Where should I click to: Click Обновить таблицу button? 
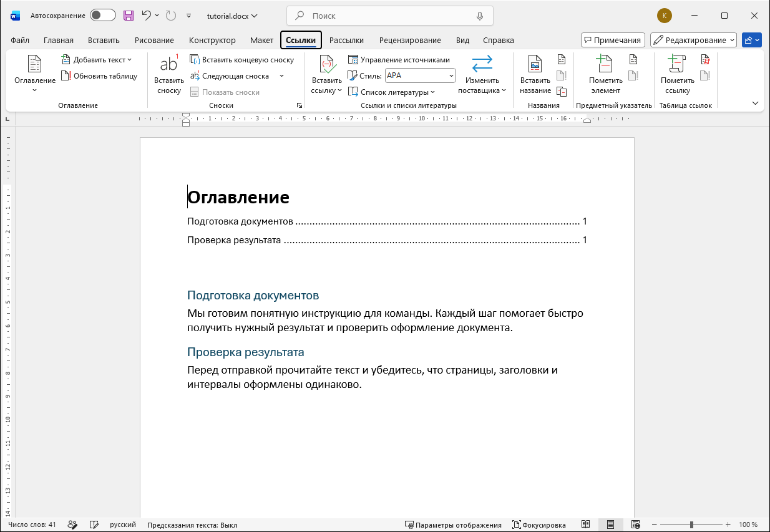pos(99,76)
